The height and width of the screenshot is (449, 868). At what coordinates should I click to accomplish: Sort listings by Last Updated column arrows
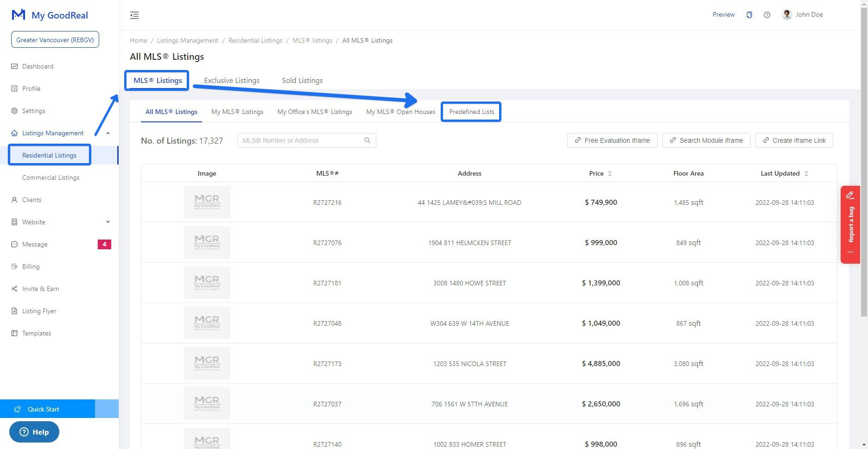point(806,173)
